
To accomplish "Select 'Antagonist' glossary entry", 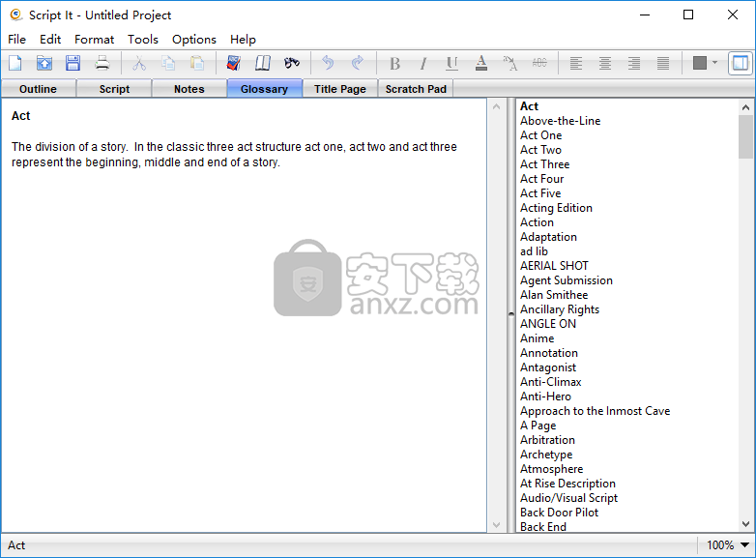I will 548,367.
